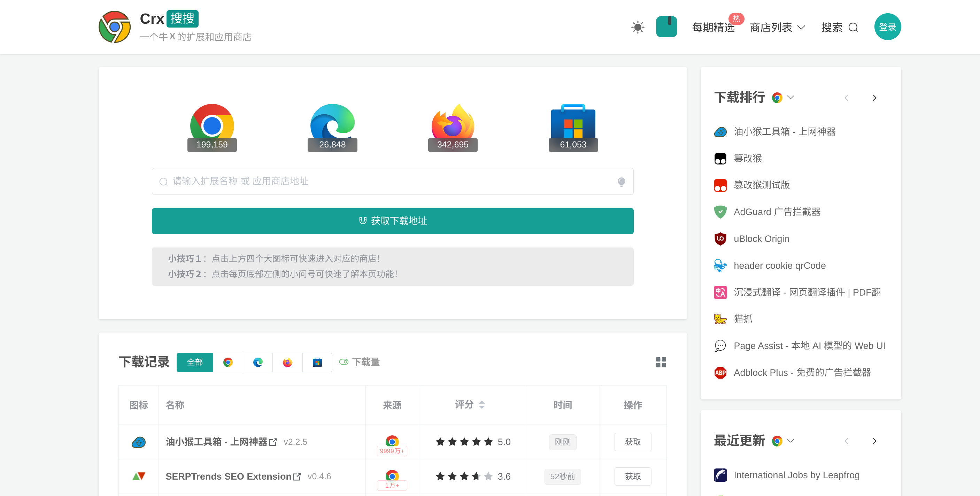
Task: Open external link for SERPTrends SEO Extension
Action: [x=297, y=476]
